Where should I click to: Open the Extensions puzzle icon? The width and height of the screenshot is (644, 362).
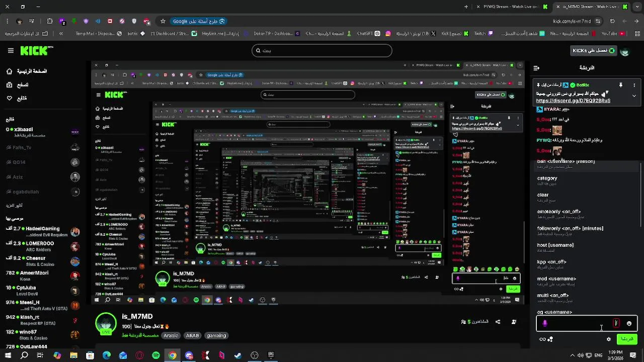50,21
